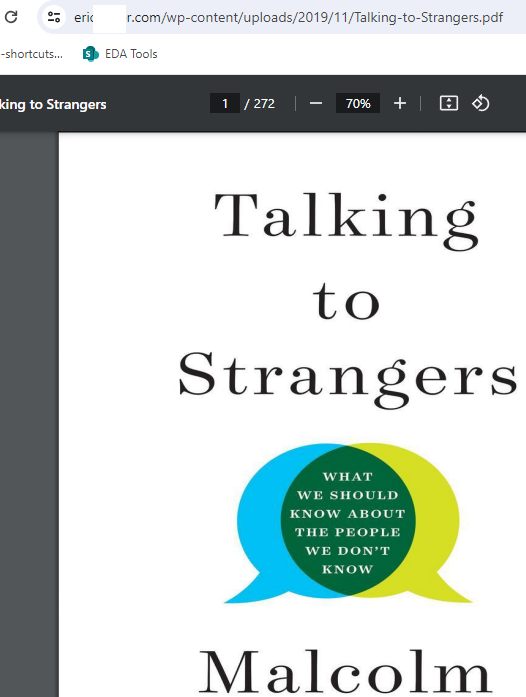This screenshot has height=697, width=526.
Task: Rotate the PDF counterclockwise
Action: point(481,104)
